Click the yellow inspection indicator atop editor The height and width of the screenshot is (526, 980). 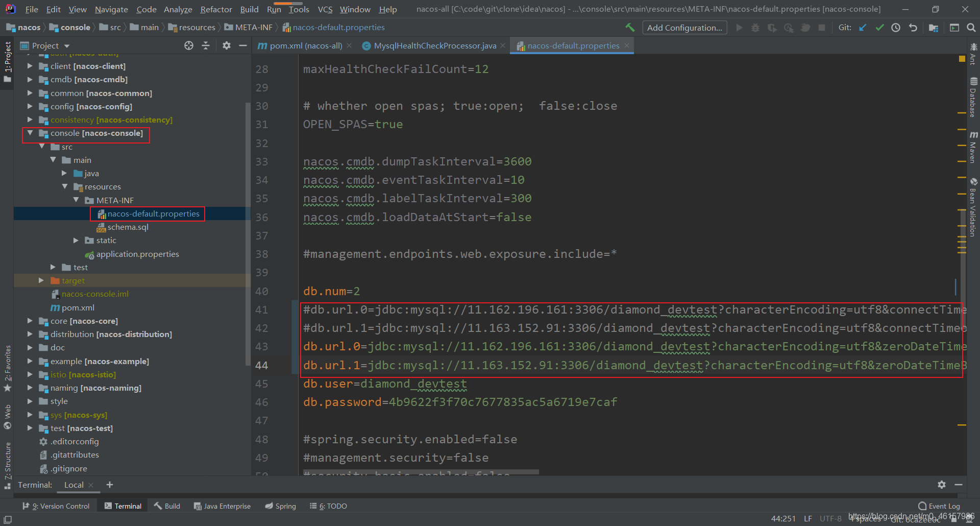pos(962,59)
